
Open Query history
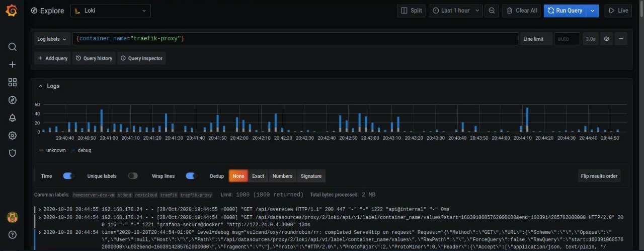(94, 58)
